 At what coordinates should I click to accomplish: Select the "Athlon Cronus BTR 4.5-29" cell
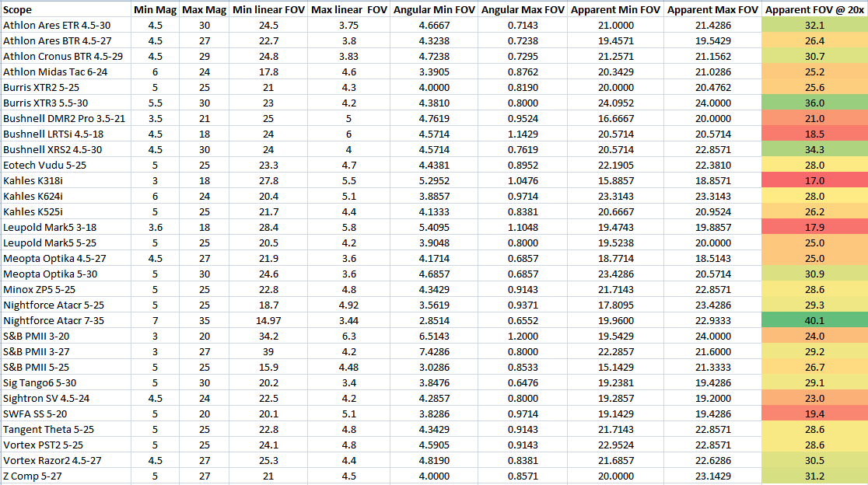click(65, 57)
